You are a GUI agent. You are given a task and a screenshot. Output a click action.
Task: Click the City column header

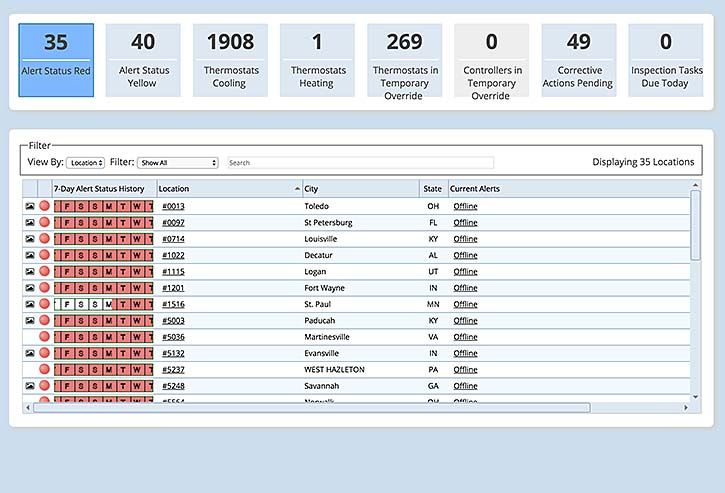tap(361, 189)
